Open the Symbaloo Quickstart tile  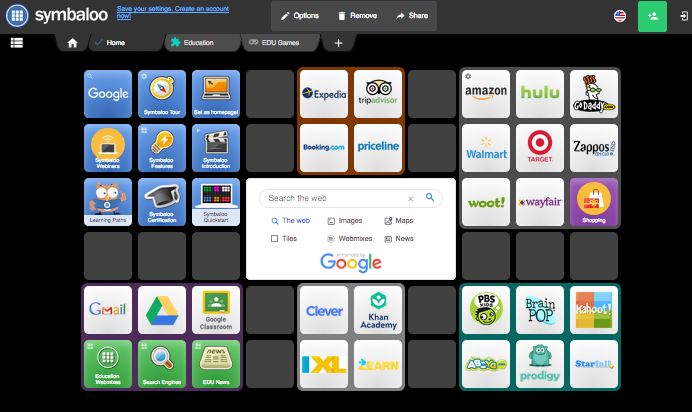(x=216, y=202)
